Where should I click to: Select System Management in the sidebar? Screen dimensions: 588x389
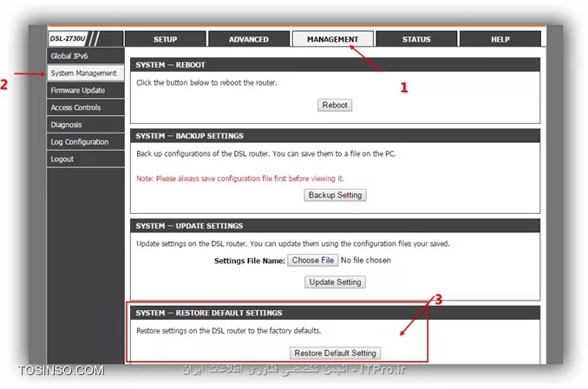pyautogui.click(x=85, y=74)
